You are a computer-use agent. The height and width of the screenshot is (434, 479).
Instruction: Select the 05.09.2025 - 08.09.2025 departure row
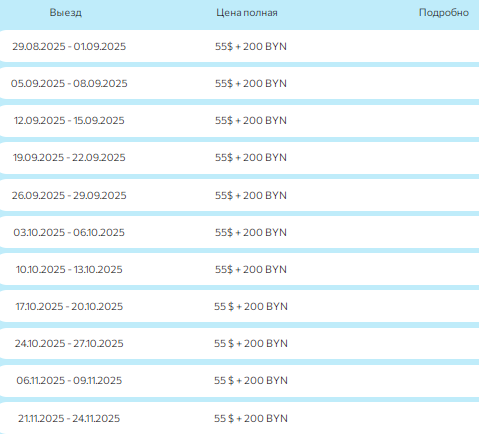239,83
